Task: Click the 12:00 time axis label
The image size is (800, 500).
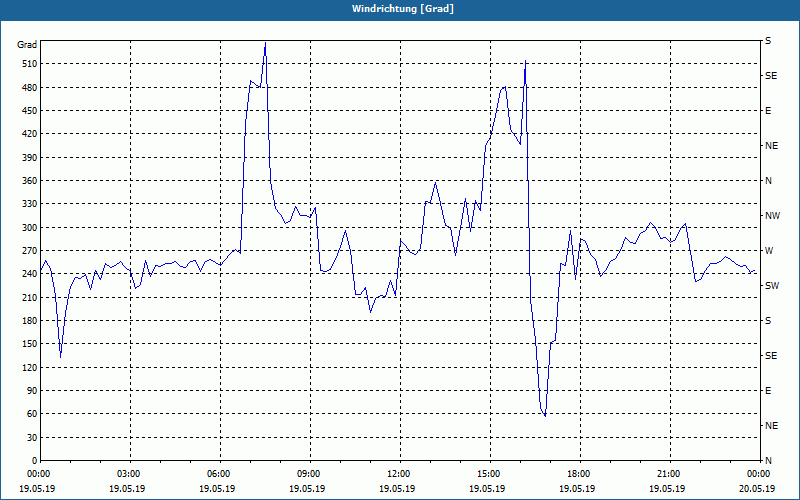Action: coord(397,474)
